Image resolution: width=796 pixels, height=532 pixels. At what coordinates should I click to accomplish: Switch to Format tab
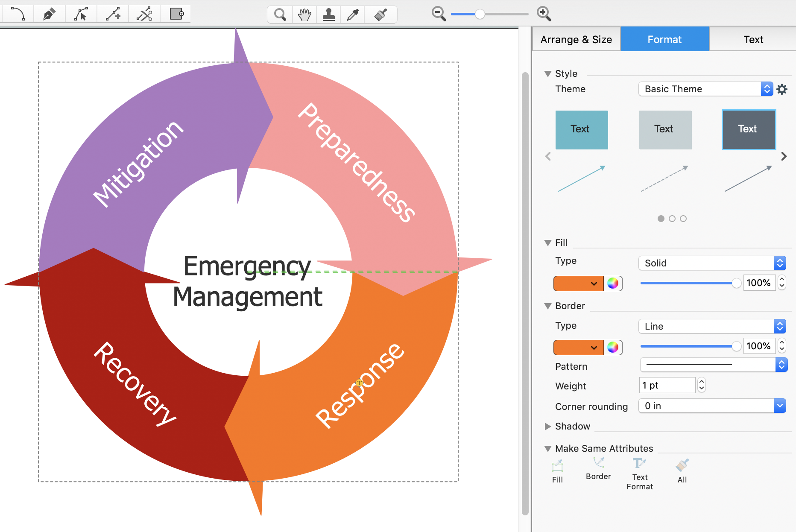664,40
